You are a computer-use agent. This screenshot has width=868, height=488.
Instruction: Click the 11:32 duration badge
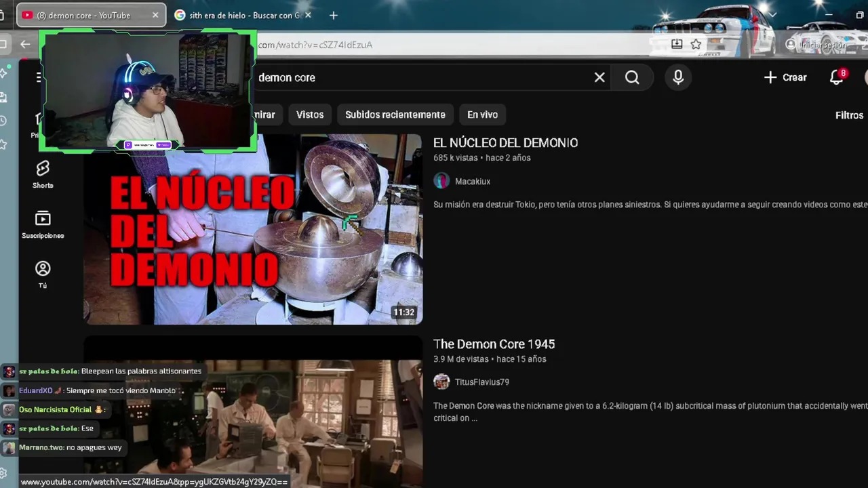click(404, 312)
